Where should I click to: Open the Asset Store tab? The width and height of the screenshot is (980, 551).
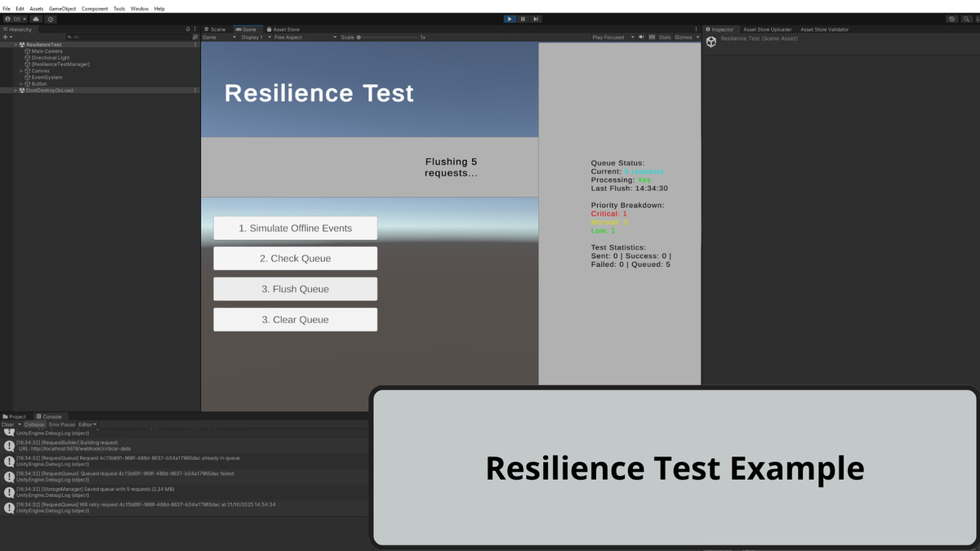pyautogui.click(x=283, y=29)
